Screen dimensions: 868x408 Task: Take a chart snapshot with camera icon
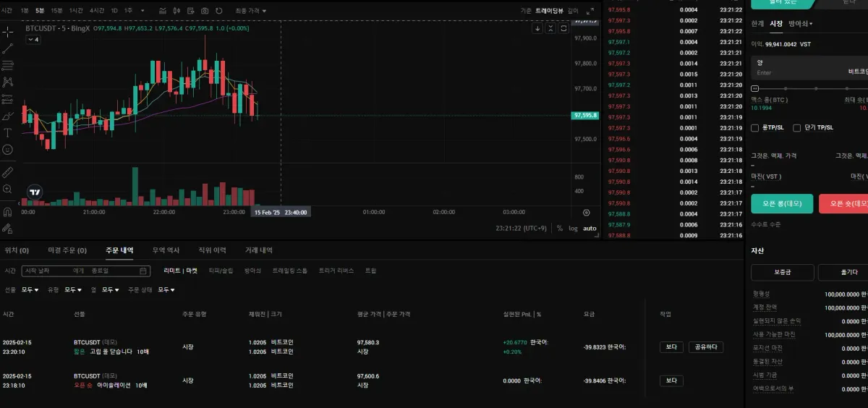click(x=205, y=11)
